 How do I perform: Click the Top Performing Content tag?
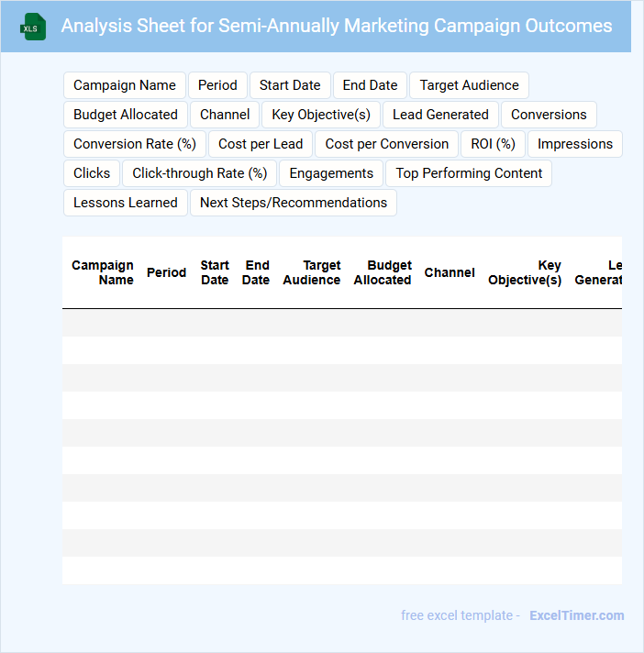pyautogui.click(x=469, y=173)
